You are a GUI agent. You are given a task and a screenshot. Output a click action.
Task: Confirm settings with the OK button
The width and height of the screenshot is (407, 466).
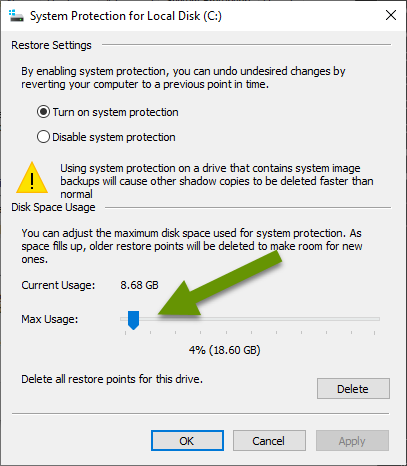(187, 441)
